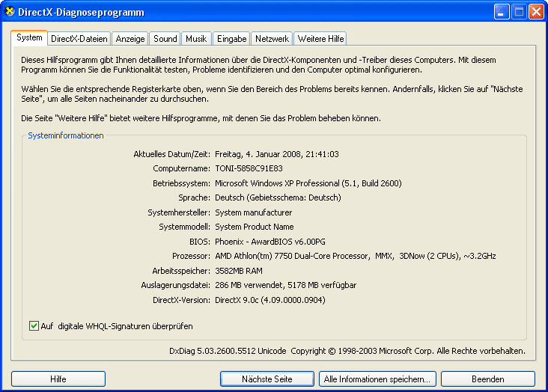Click the AMD Athlon 7750 processor value

(356, 256)
